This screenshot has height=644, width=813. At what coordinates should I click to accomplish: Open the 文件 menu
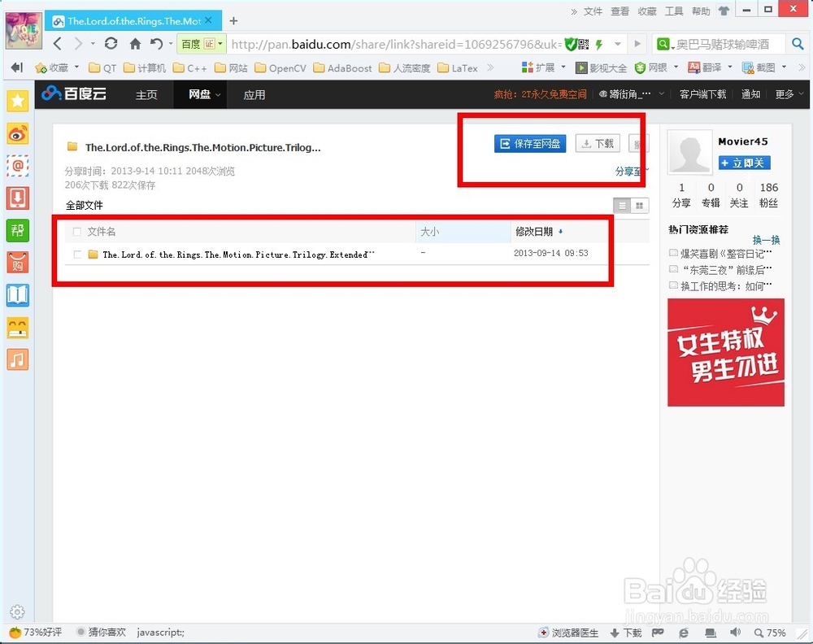pyautogui.click(x=593, y=11)
